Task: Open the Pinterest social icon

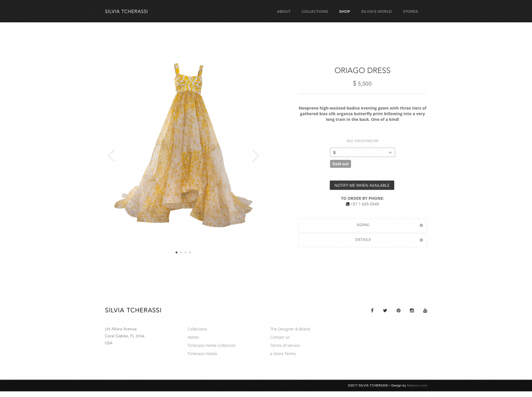Action: coord(398,310)
